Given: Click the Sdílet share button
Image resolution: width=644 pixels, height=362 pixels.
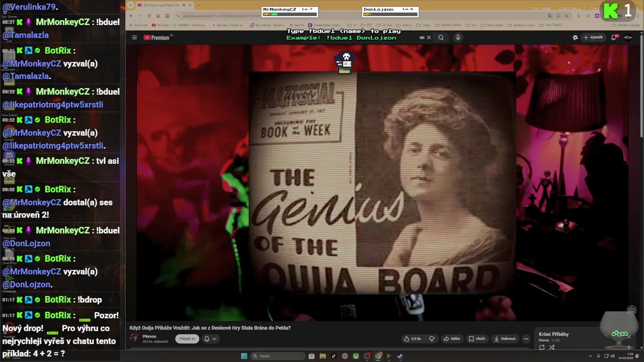Looking at the screenshot, I should point(451,338).
